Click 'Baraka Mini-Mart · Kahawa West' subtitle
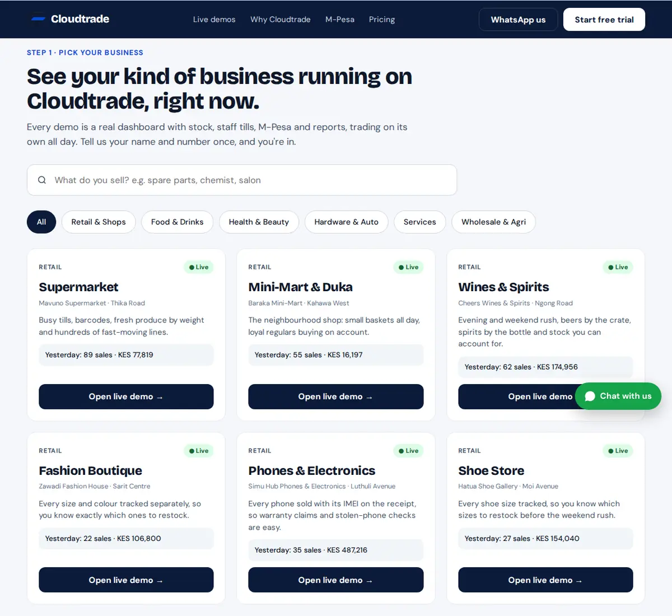The image size is (672, 616). click(298, 303)
